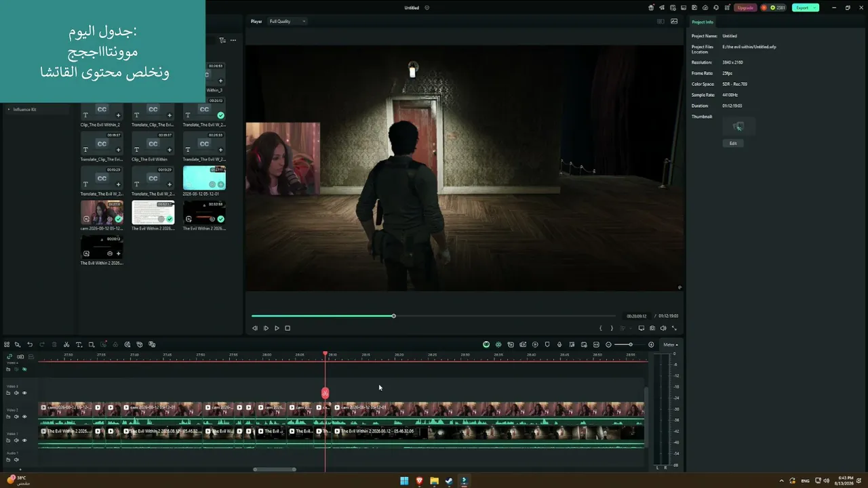Take a snapshot of the preview frame

[x=652, y=328]
